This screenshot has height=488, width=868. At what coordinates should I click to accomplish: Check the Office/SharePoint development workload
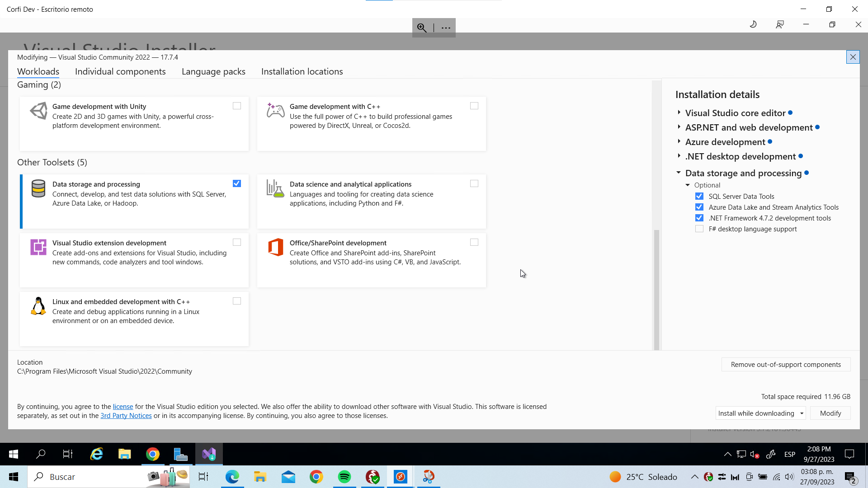pyautogui.click(x=474, y=242)
